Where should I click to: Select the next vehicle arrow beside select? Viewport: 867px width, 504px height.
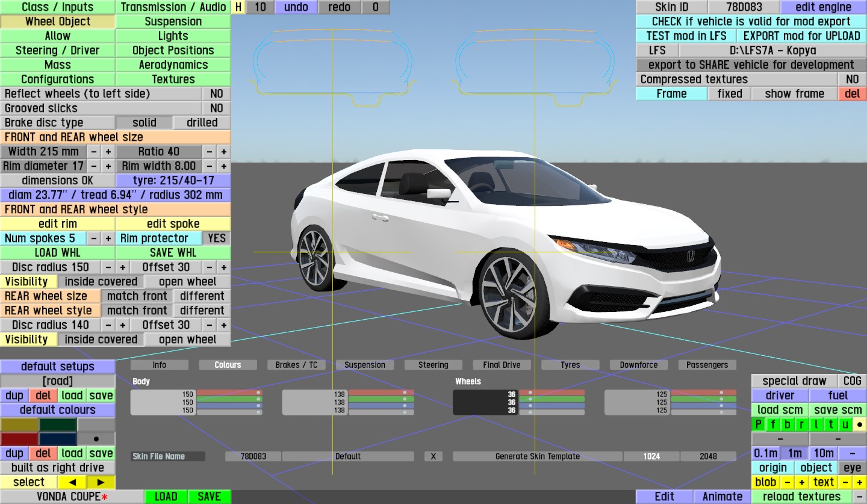[x=101, y=482]
